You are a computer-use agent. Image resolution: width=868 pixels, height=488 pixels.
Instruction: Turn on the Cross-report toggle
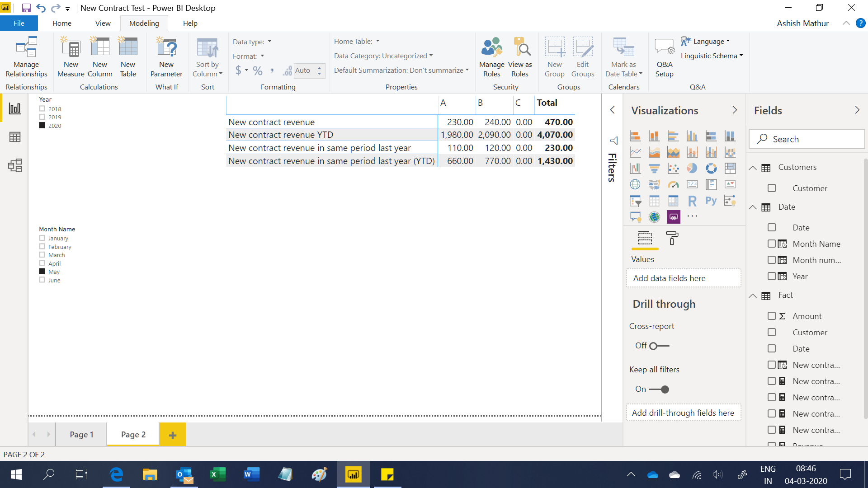point(659,346)
